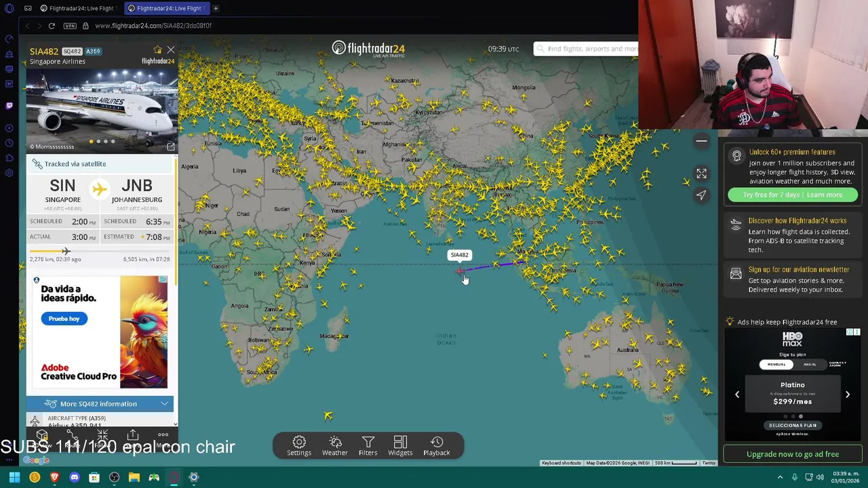
Task: Center map on my location arrow
Action: pos(701,195)
